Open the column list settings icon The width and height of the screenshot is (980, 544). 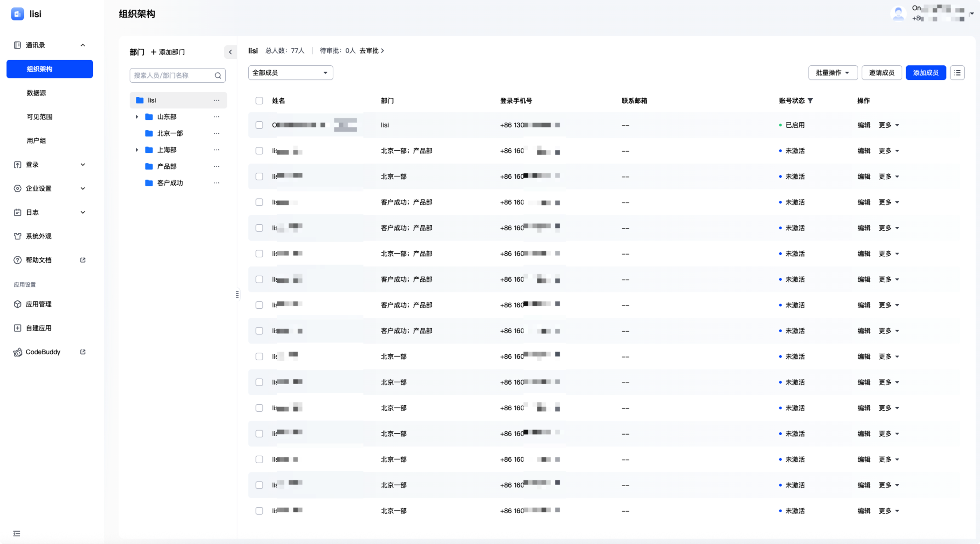957,73
